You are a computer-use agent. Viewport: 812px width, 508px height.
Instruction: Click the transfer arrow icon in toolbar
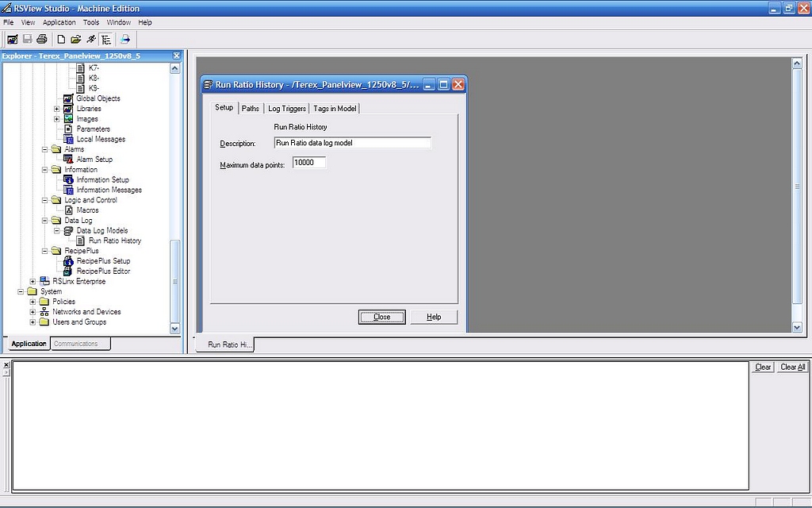pyautogui.click(x=124, y=40)
